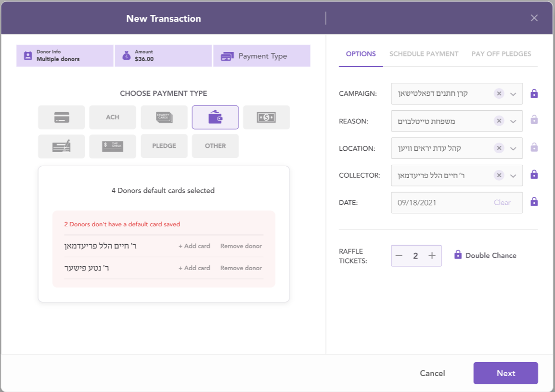
Task: Remove donor ר' נטע פישער
Action: [x=241, y=268]
